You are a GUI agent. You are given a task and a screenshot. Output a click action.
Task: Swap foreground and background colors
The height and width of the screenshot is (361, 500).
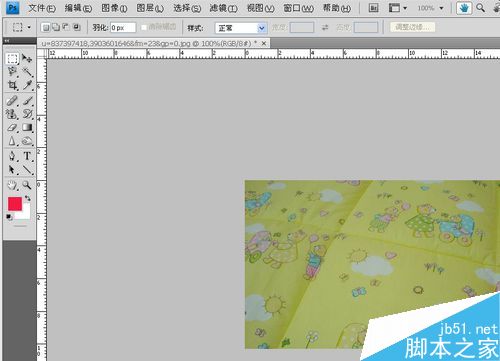pyautogui.click(x=28, y=198)
